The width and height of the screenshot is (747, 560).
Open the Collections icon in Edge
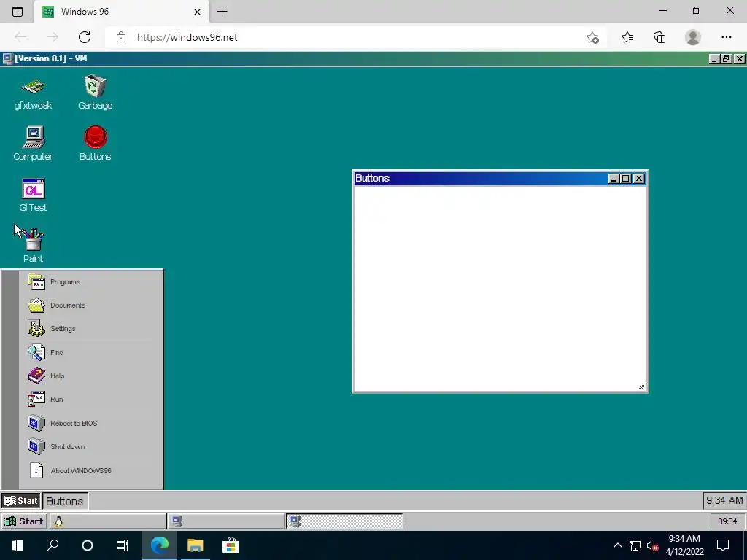(x=659, y=37)
